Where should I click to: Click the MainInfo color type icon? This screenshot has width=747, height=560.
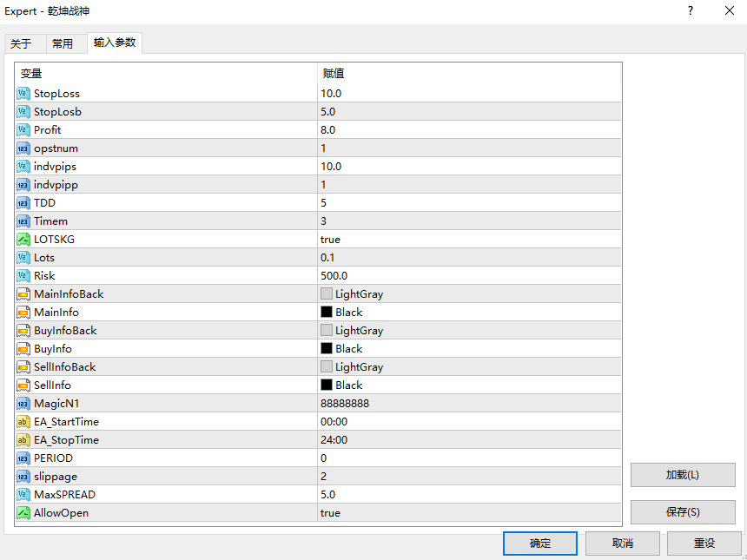click(x=23, y=313)
